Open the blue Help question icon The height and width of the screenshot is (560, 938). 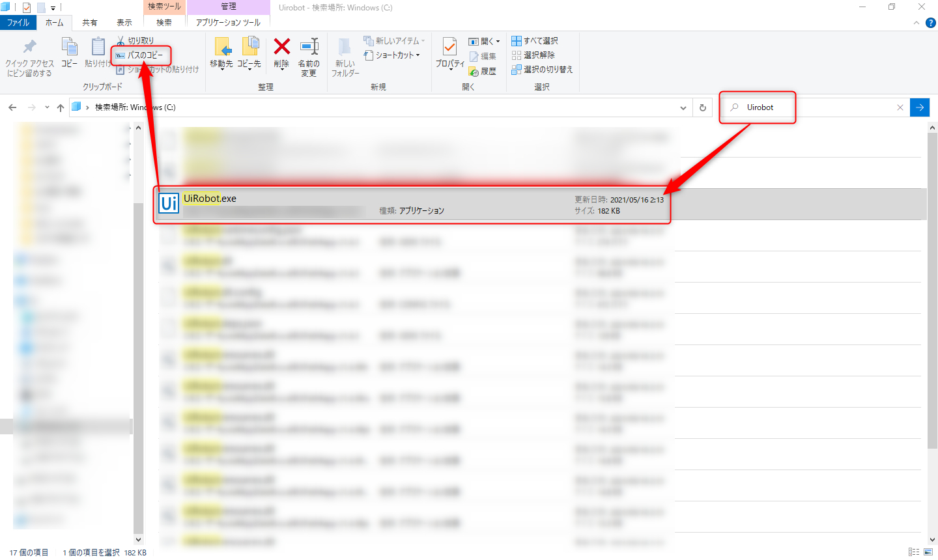tap(931, 23)
